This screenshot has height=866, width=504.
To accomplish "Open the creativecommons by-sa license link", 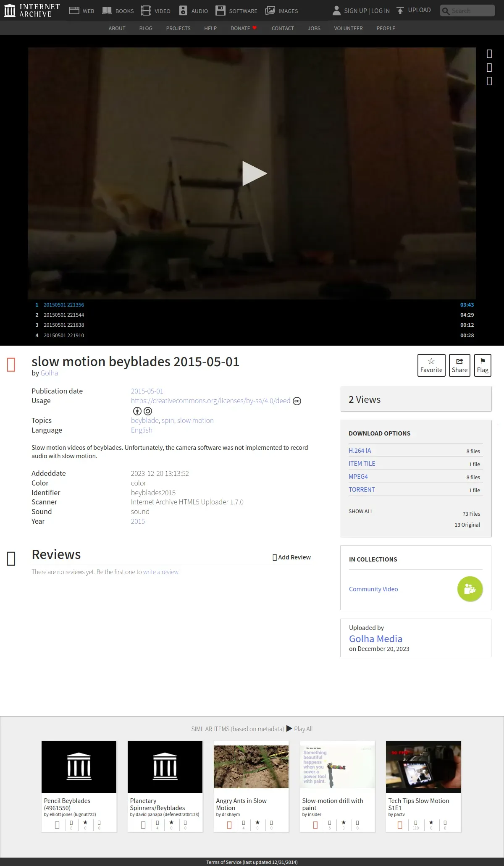I will (210, 401).
